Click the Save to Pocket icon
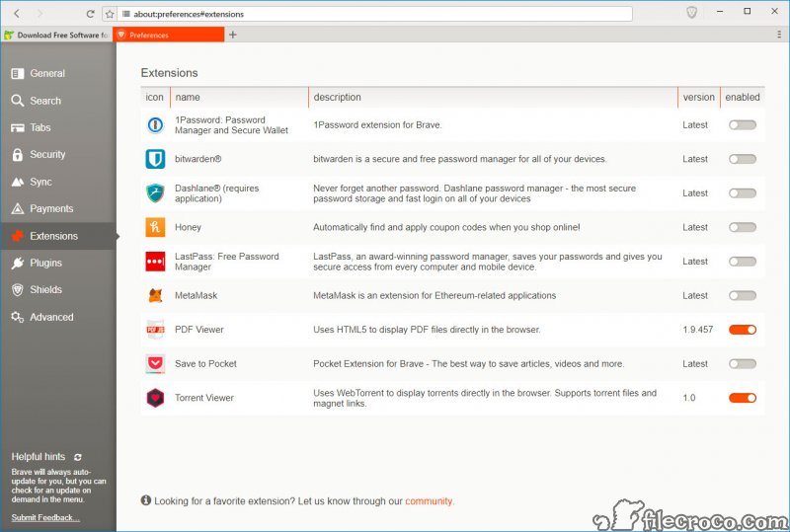The width and height of the screenshot is (790, 532). pyautogui.click(x=155, y=364)
